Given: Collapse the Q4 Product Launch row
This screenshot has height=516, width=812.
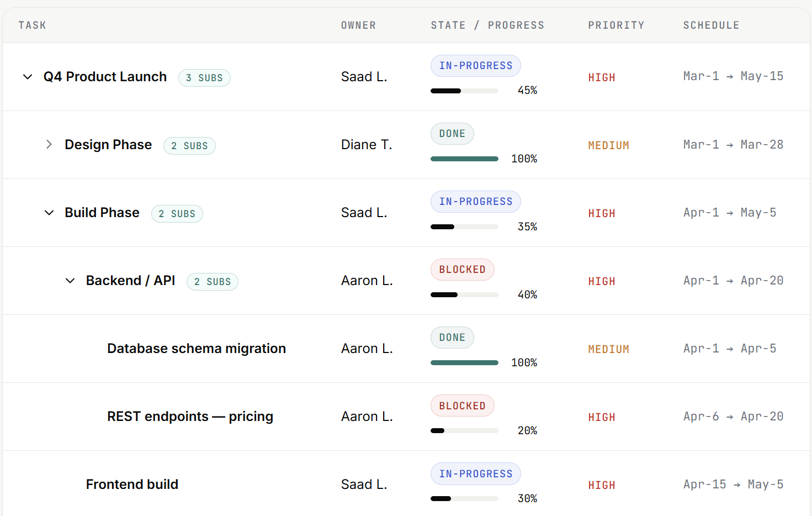Looking at the screenshot, I should pyautogui.click(x=28, y=77).
